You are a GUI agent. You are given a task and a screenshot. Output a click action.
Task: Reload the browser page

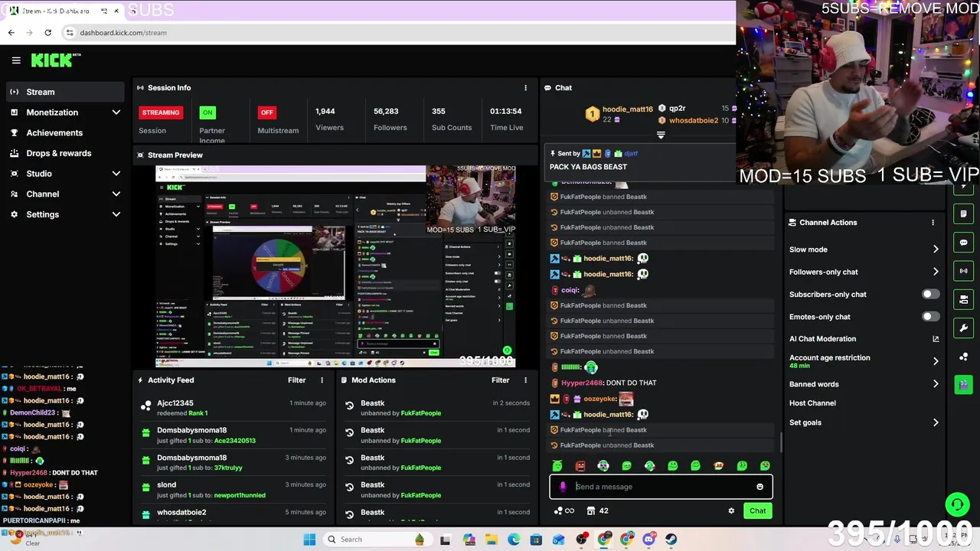pos(47,33)
